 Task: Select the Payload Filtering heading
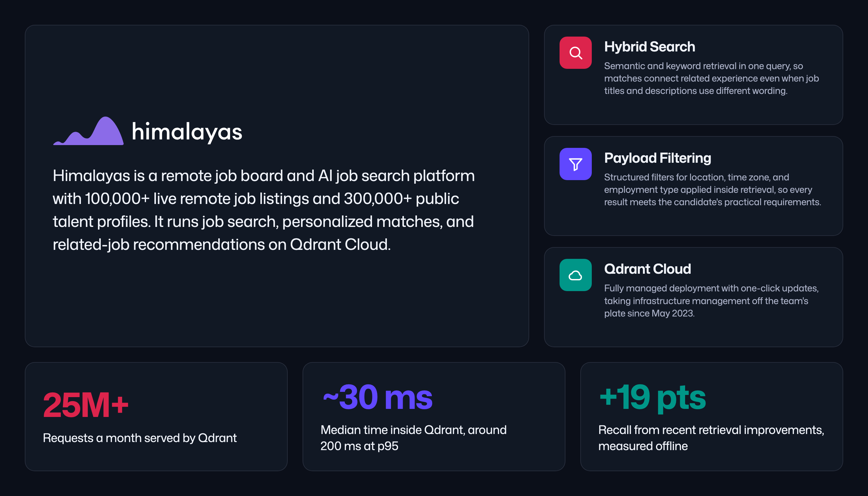(658, 158)
